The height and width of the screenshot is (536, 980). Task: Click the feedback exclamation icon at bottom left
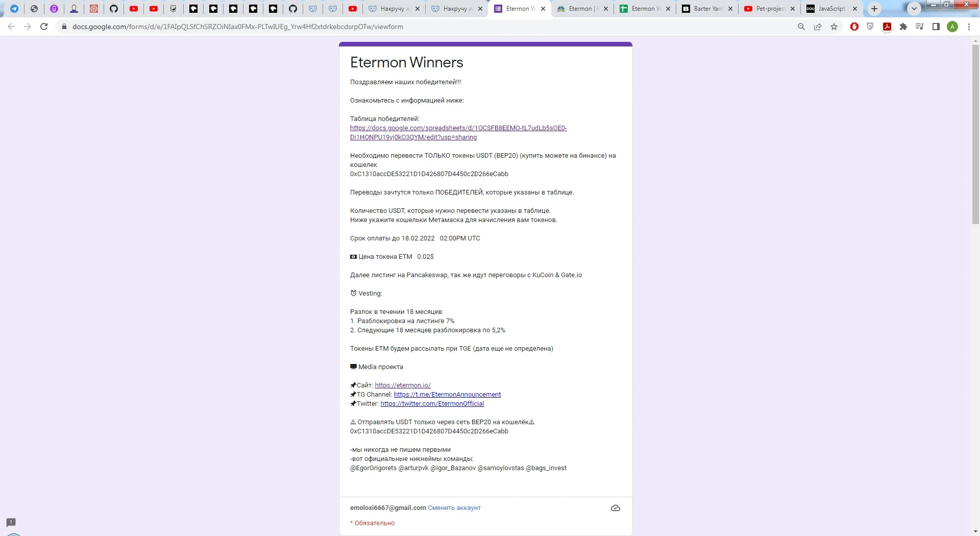click(11, 522)
